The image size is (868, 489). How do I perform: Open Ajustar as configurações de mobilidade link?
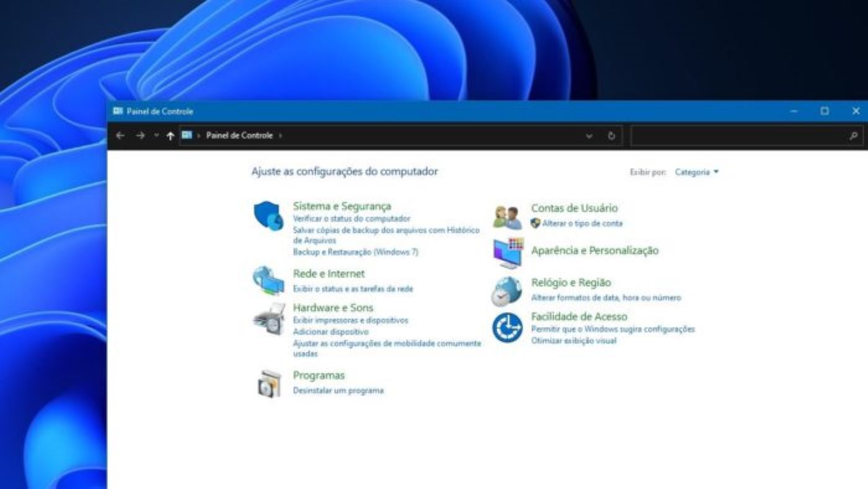coord(387,348)
